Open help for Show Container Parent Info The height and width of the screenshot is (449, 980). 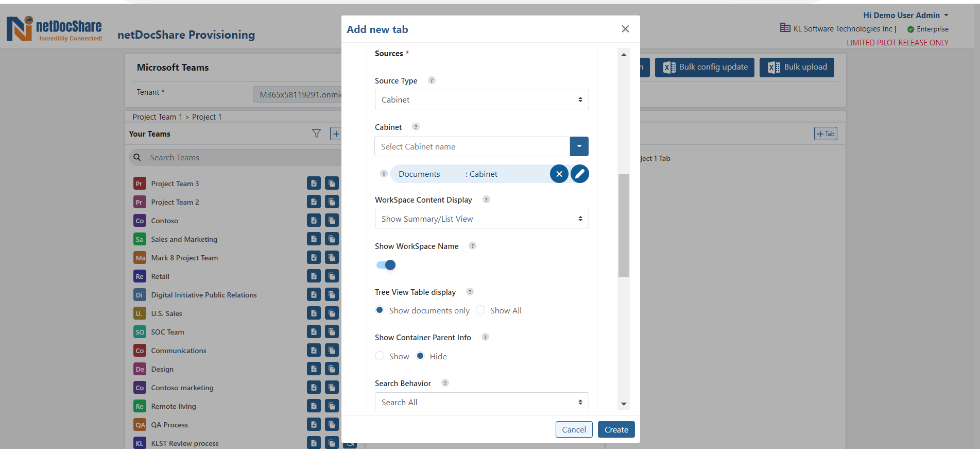click(485, 337)
